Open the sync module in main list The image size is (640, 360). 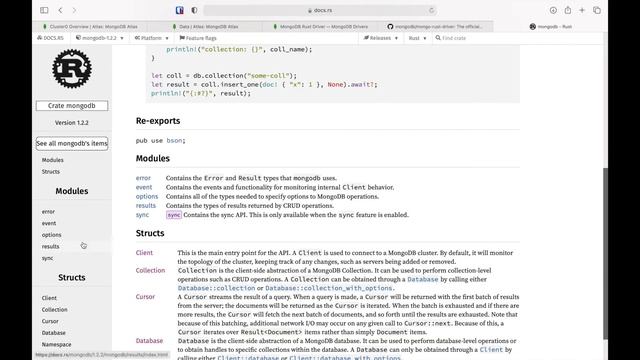pyautogui.click(x=142, y=215)
